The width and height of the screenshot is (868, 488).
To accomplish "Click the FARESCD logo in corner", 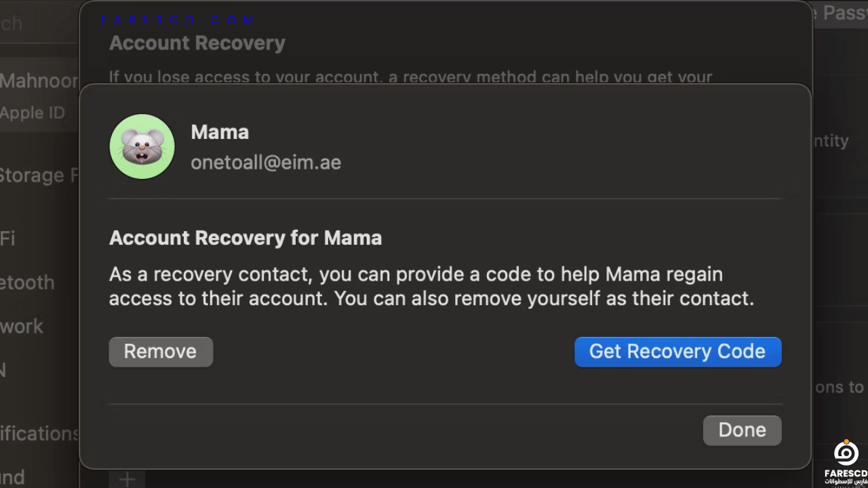I will (846, 462).
